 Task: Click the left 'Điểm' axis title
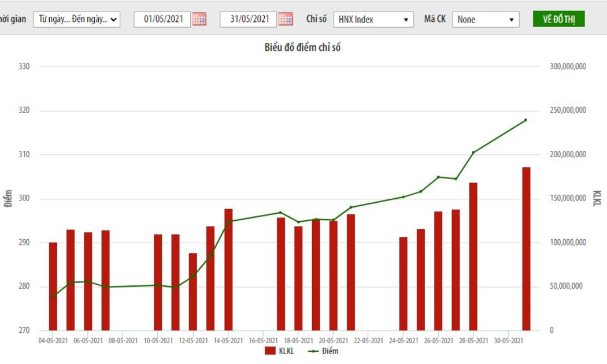[9, 198]
